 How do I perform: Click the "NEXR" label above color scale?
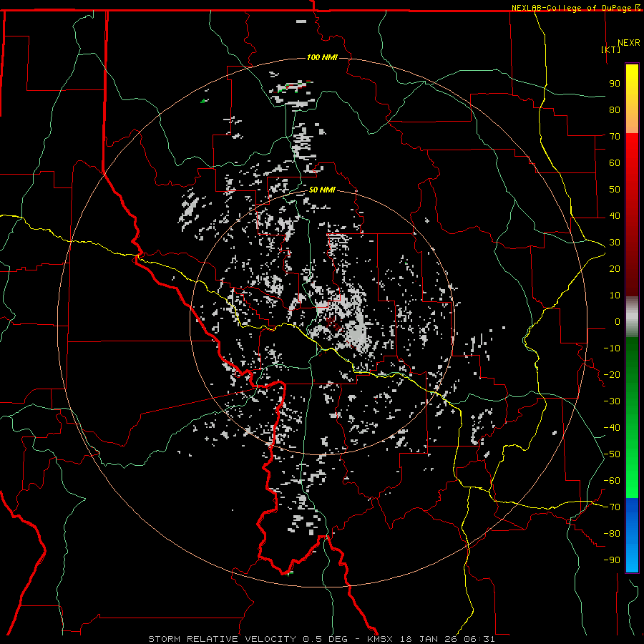(x=629, y=43)
